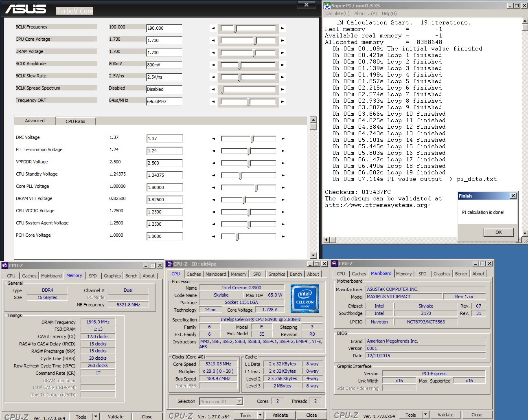Click Validate in CPU-Z Memory window

(x=116, y=417)
